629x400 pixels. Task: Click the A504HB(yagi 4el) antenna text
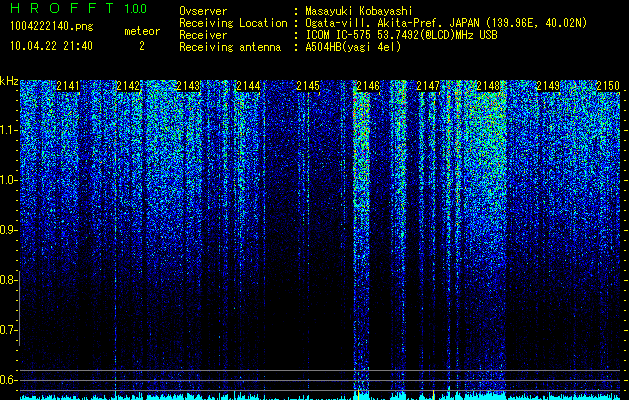[353, 47]
